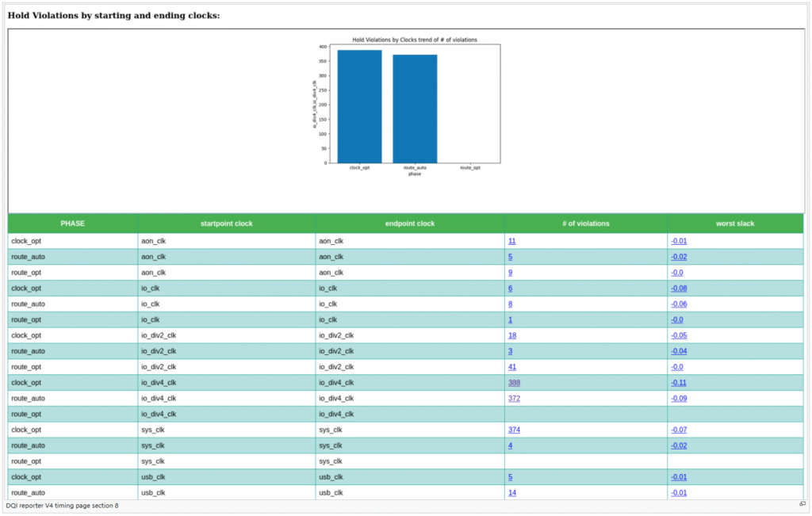Open the -0.06 worst slack link
This screenshot has height=516, width=812.
(679, 304)
